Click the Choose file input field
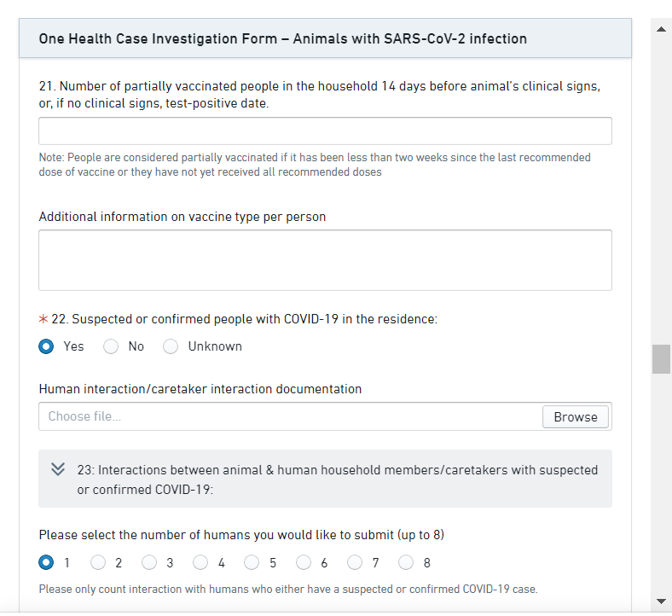This screenshot has width=672, height=616. (x=290, y=416)
